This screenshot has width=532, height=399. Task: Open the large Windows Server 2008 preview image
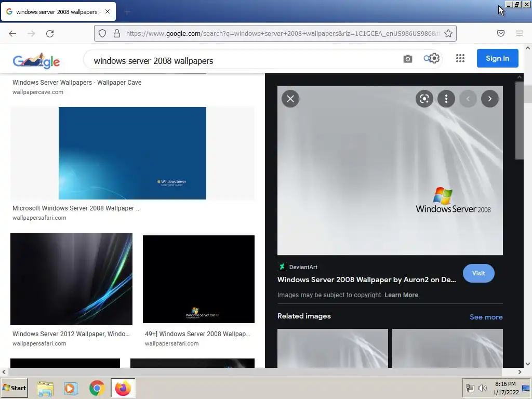point(390,170)
